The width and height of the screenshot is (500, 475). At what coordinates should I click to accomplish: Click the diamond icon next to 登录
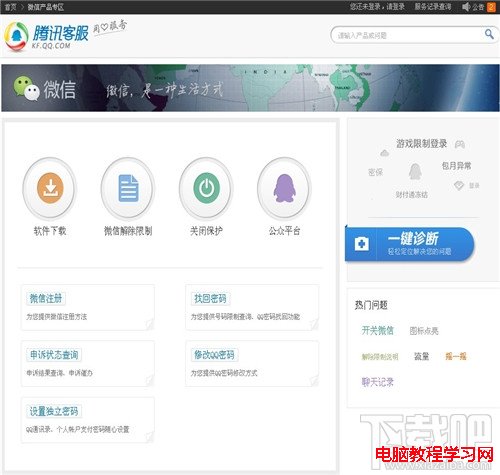pyautogui.click(x=459, y=185)
